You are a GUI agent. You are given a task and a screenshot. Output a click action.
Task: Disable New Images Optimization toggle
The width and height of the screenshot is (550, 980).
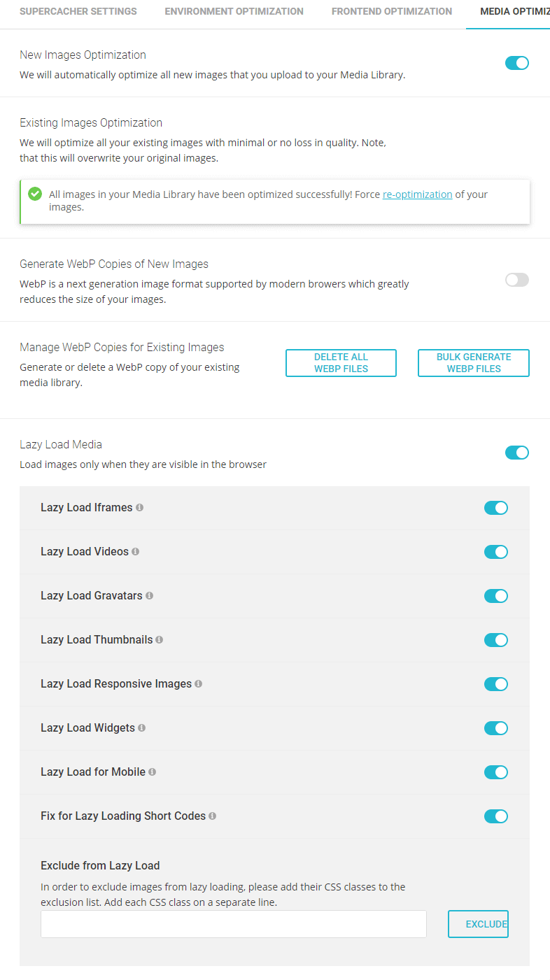516,63
